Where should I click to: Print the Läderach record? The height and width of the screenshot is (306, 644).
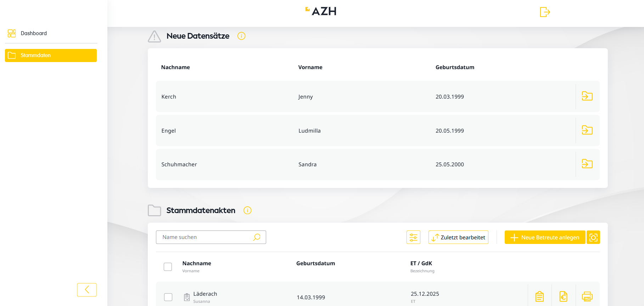pyautogui.click(x=587, y=296)
